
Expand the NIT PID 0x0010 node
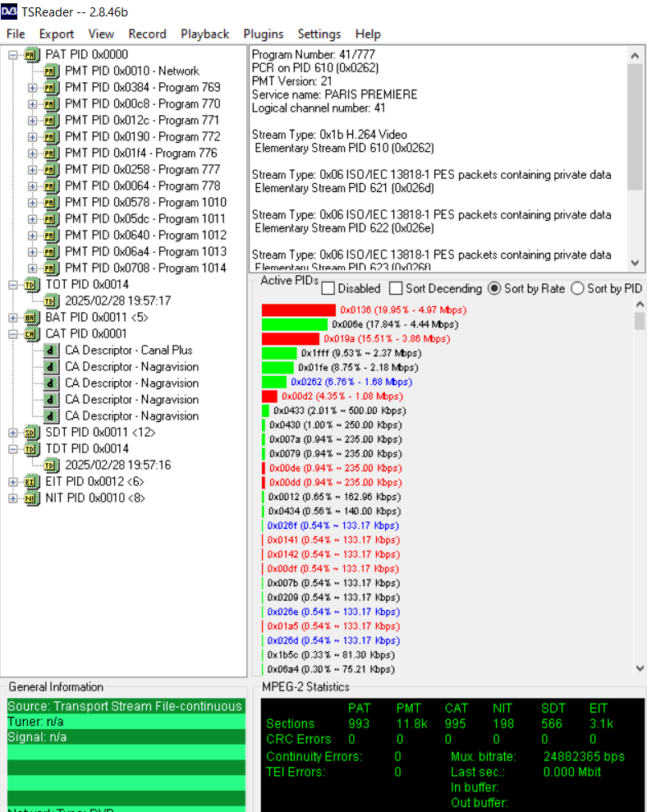click(x=13, y=498)
